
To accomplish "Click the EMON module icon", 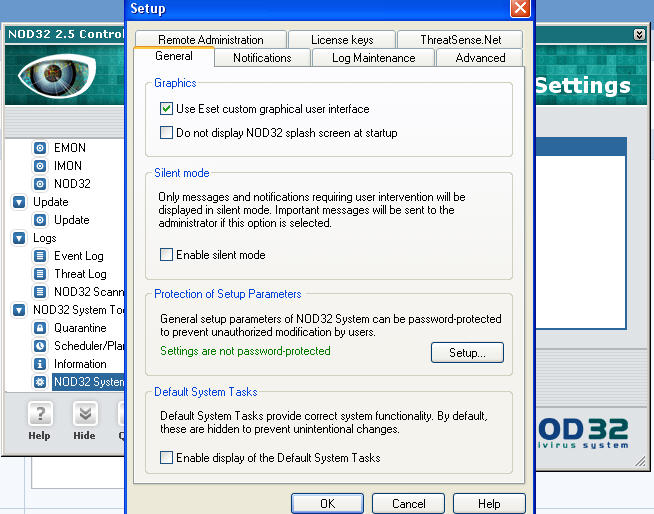I will point(40,148).
